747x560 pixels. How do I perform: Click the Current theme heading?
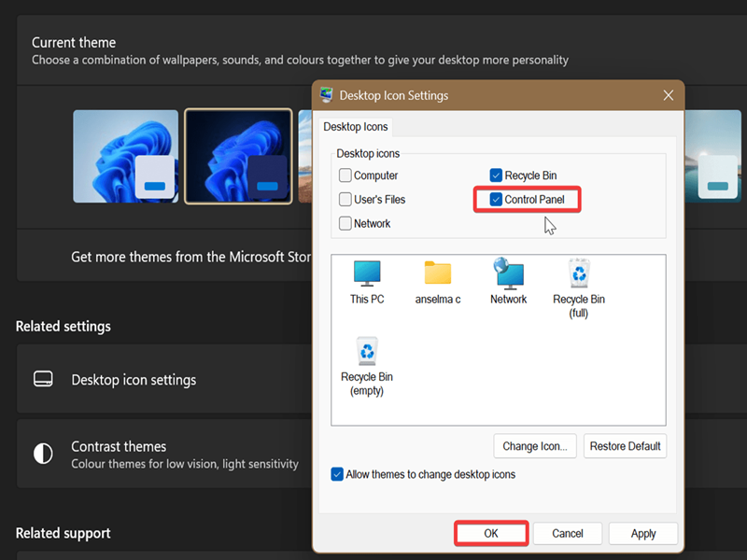point(74,42)
